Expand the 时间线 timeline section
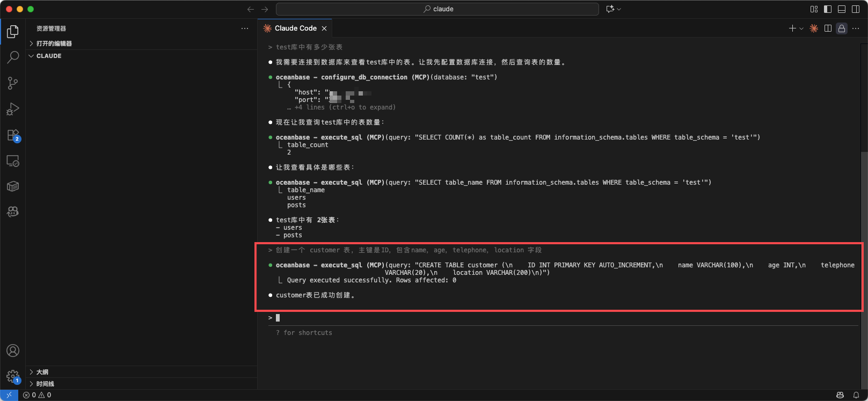This screenshot has width=868, height=401. coord(45,384)
